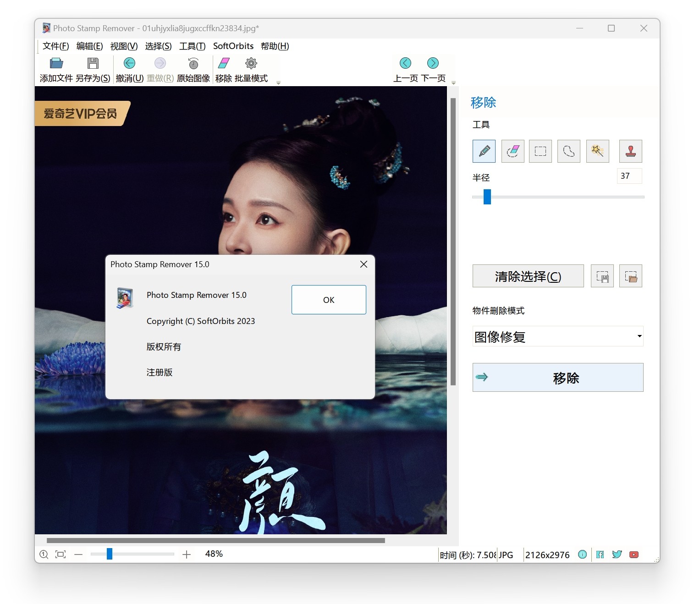Click the Save As floppy icon
700x604 pixels.
[93, 63]
